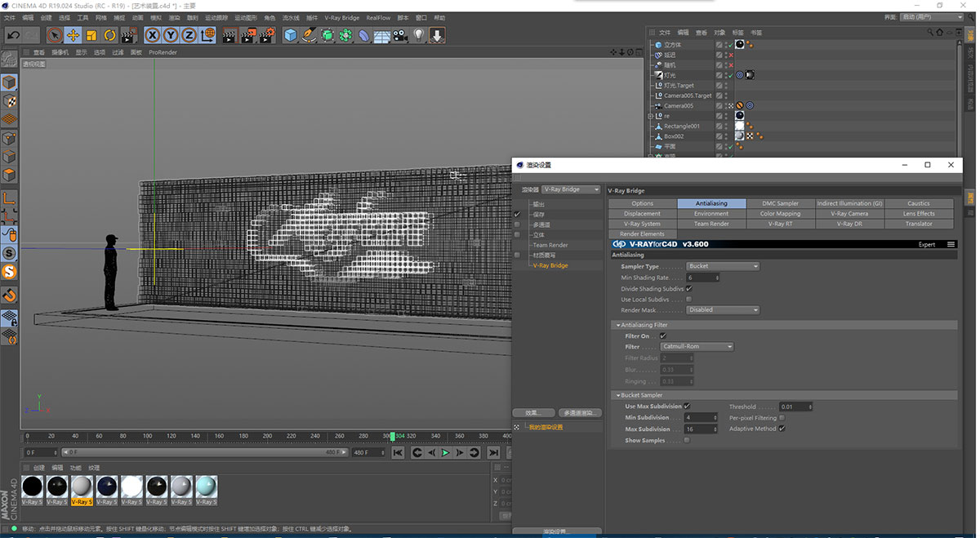Activate the Move tool icon
The width and height of the screenshot is (980, 538).
pos(73,35)
